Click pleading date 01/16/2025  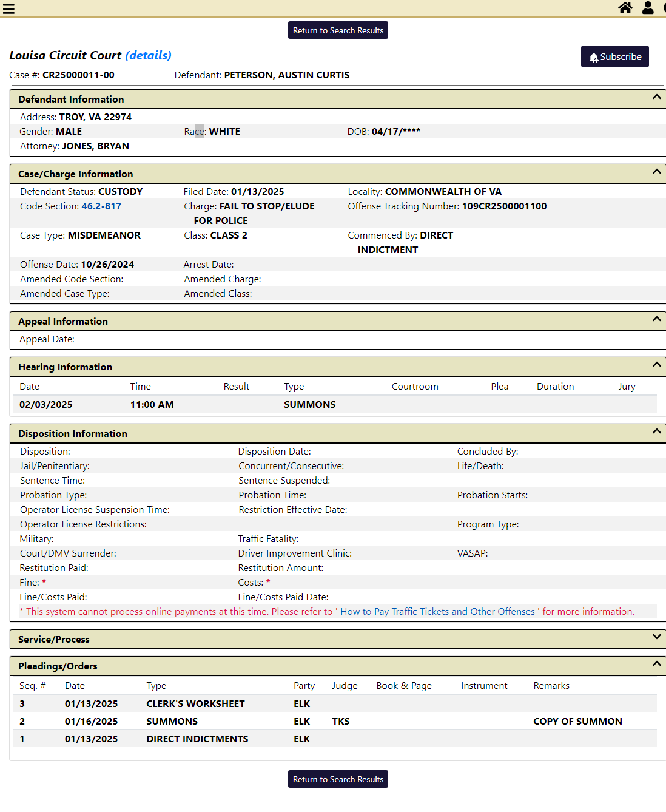(x=92, y=722)
